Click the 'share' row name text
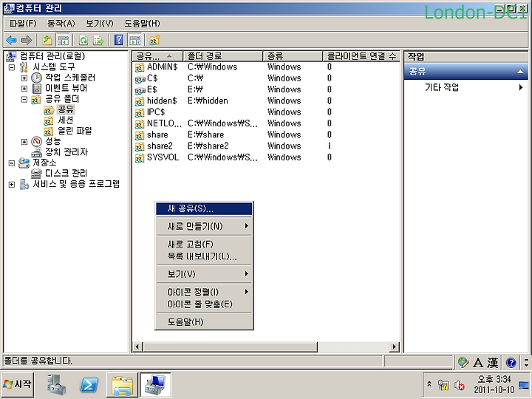 tap(157, 135)
